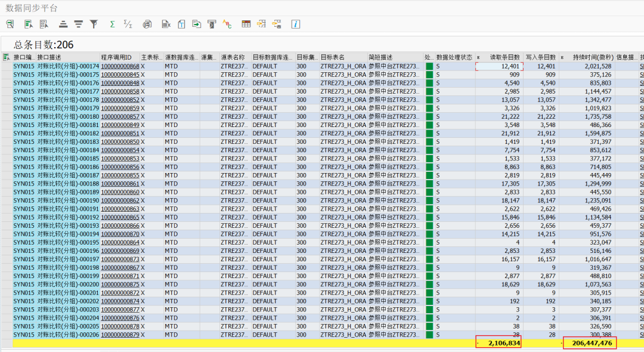This screenshot has width=644, height=352.
Task: Click the 读取条目数 column header
Action: point(499,57)
